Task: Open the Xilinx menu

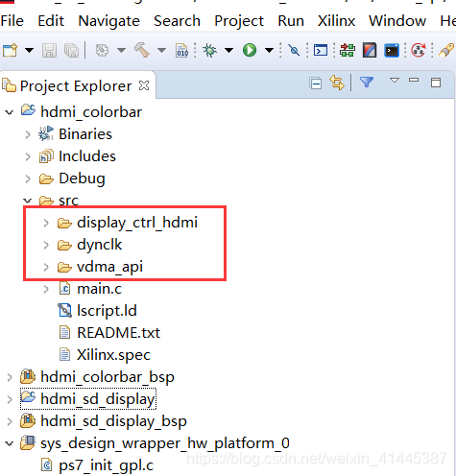Action: (336, 21)
